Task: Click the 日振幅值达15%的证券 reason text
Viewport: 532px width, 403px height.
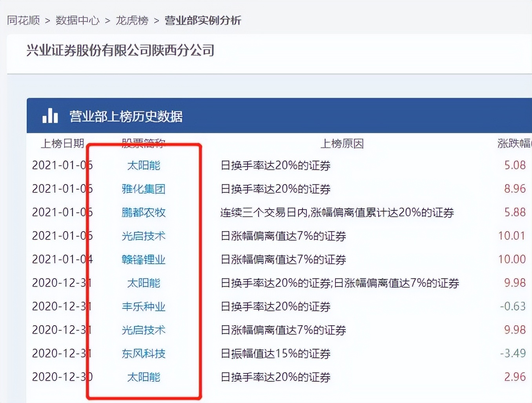Action: pyautogui.click(x=275, y=354)
